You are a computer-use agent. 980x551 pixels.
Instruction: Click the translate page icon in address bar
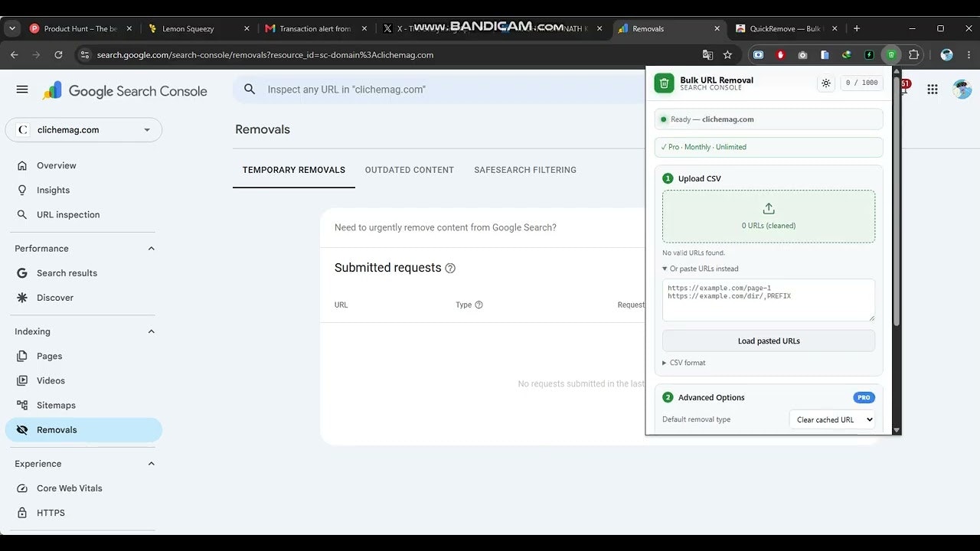point(707,55)
